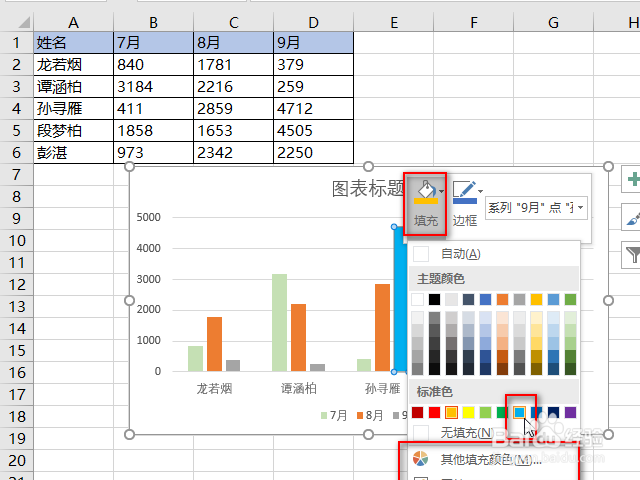Select row 1 header
This screenshot has width=640, height=480.
click(x=16, y=42)
